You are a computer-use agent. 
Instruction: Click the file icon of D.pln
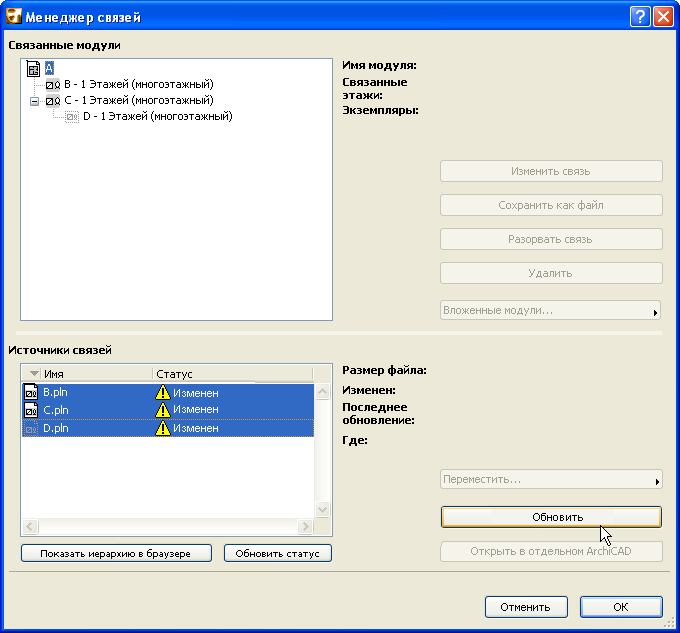[31, 428]
